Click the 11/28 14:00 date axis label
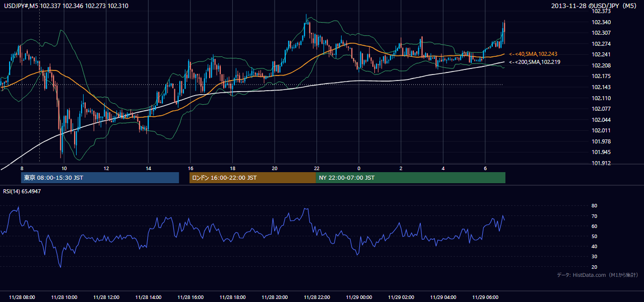Screen dimensions: 644x302 click(148, 297)
